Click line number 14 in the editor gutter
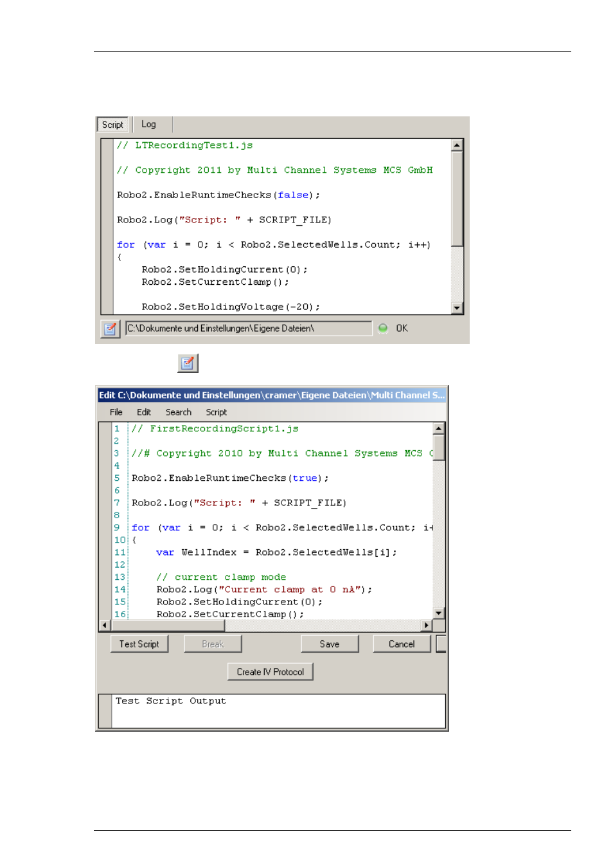This screenshot has height=868, width=613. (x=120, y=590)
